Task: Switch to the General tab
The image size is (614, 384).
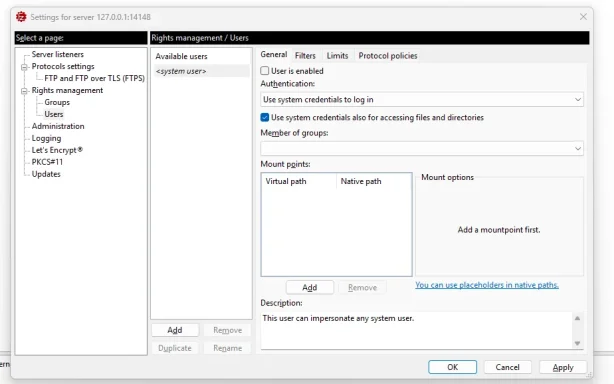Action: tap(274, 55)
